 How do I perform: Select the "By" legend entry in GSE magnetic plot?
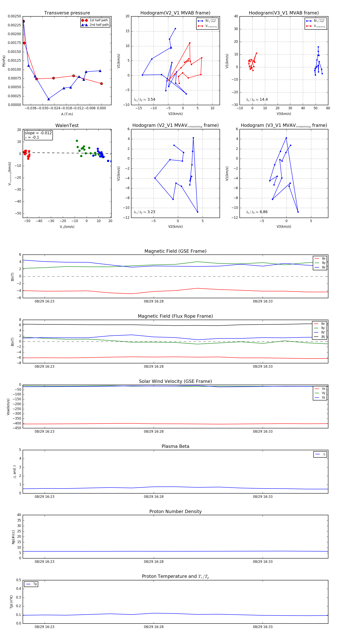(x=320, y=263)
